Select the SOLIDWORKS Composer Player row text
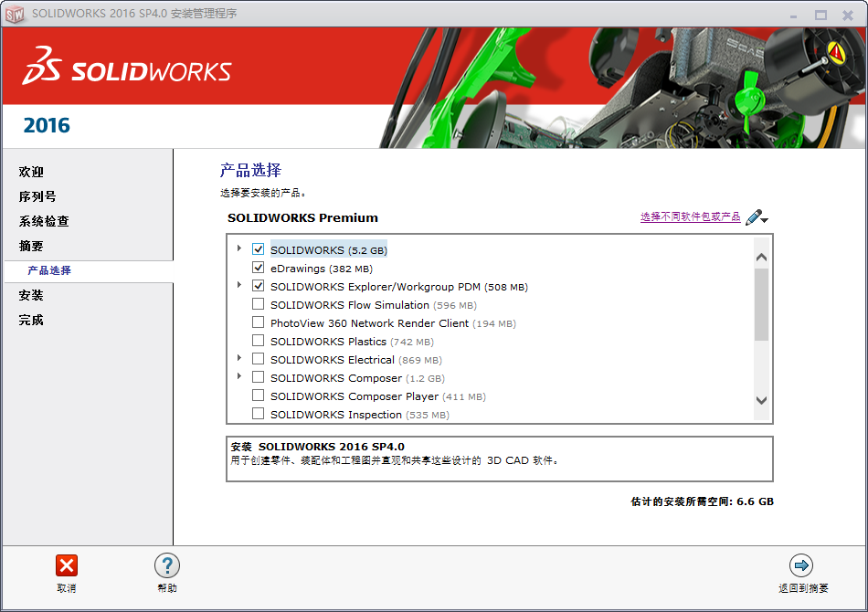Image resolution: width=868 pixels, height=612 pixels. 378,396
